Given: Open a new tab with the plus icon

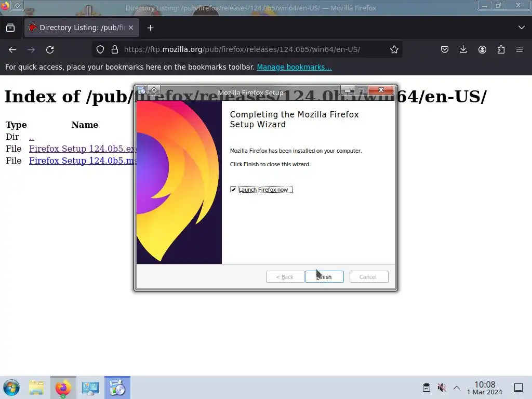Looking at the screenshot, I should [150, 28].
